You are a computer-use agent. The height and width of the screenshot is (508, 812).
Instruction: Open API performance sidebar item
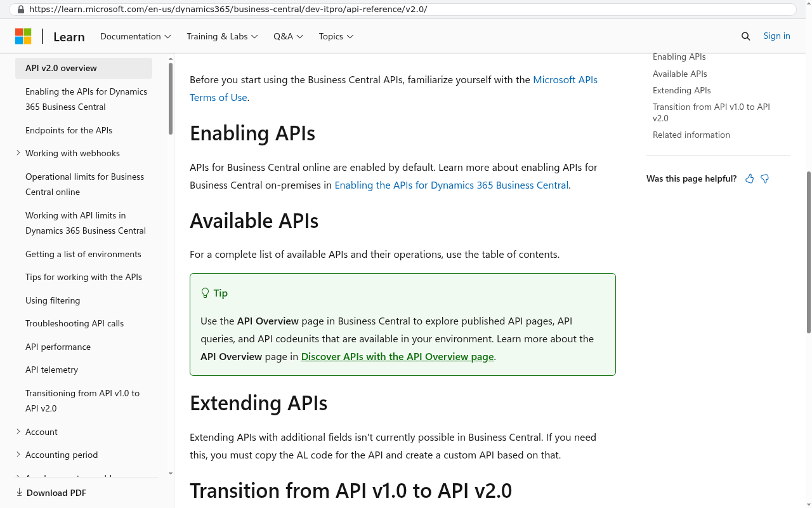pyautogui.click(x=58, y=347)
